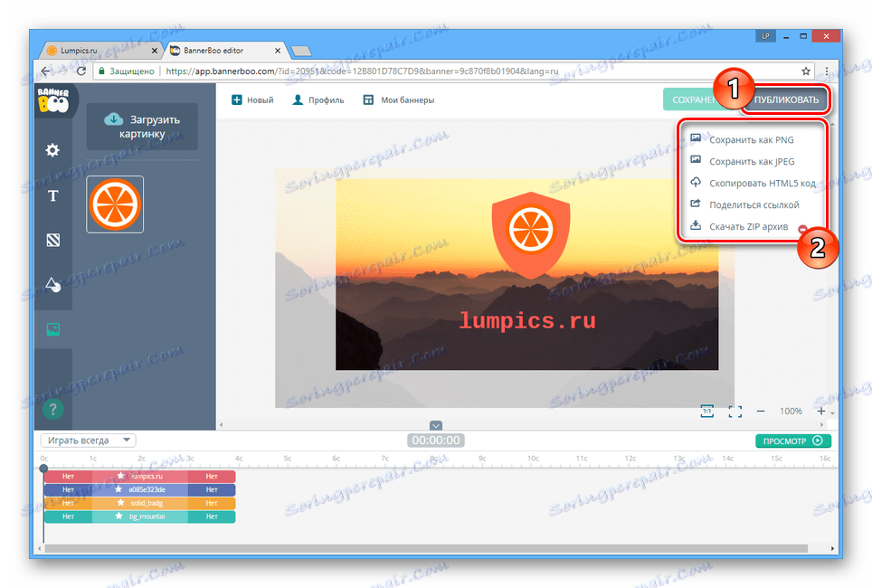Open the Играть всегда dropdown
Viewport: 872px width, 588px height.
point(88,440)
